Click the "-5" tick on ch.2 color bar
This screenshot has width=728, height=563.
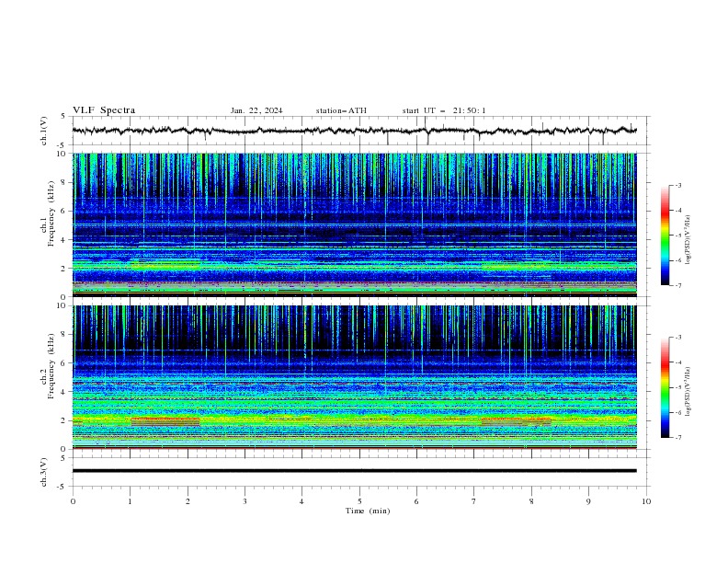[678, 387]
